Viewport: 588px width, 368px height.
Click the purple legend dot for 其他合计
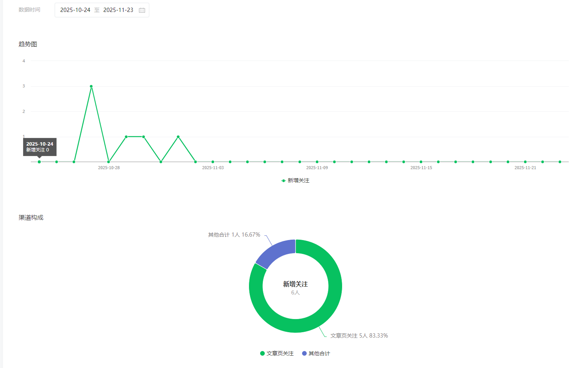(x=304, y=353)
